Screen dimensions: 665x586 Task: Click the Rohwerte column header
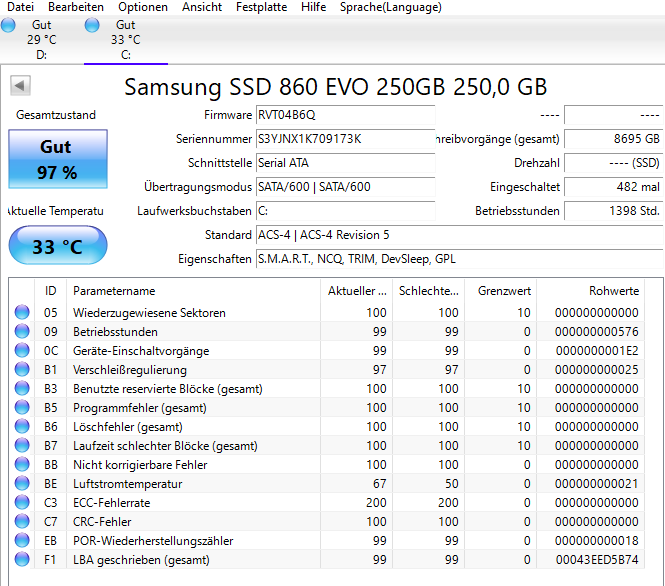coord(591,291)
